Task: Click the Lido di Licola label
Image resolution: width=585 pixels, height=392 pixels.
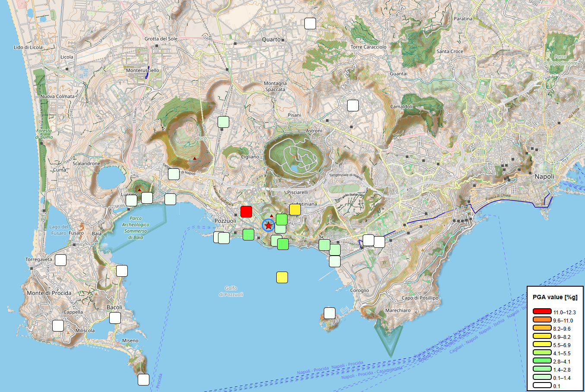Action: pos(28,47)
